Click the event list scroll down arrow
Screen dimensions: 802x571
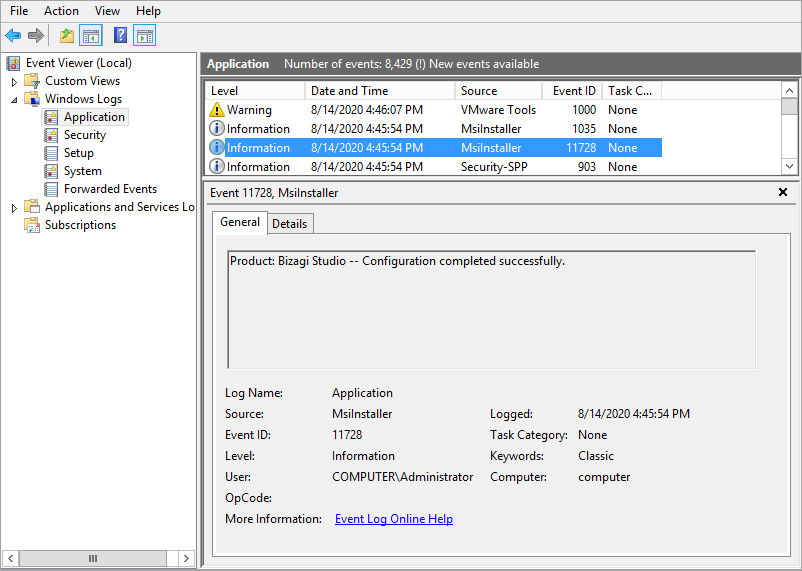tap(790, 166)
